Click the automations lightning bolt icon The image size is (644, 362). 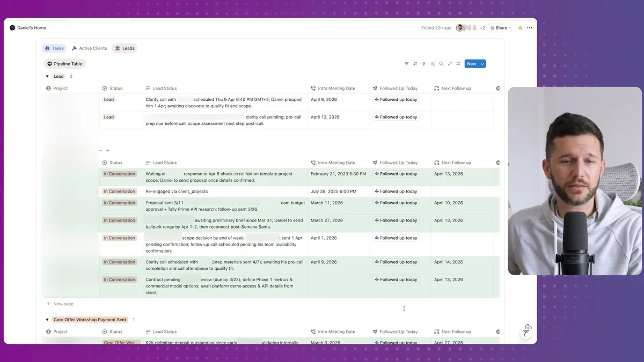coord(423,63)
